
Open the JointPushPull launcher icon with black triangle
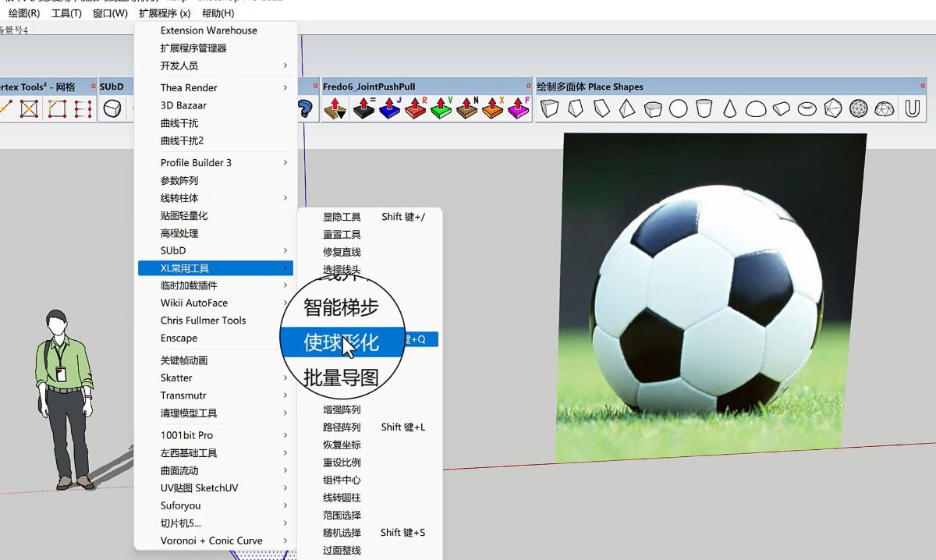335,108
